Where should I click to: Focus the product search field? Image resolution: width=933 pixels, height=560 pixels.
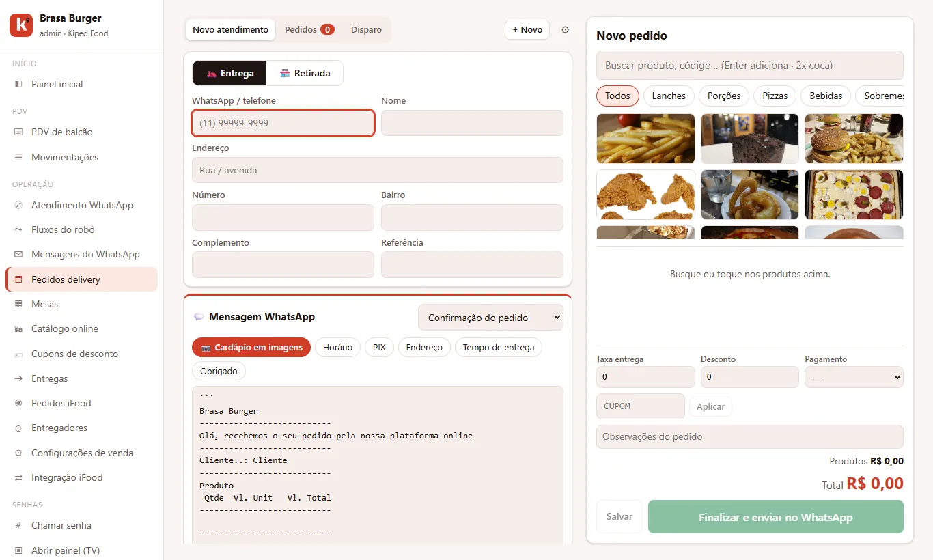(x=749, y=66)
